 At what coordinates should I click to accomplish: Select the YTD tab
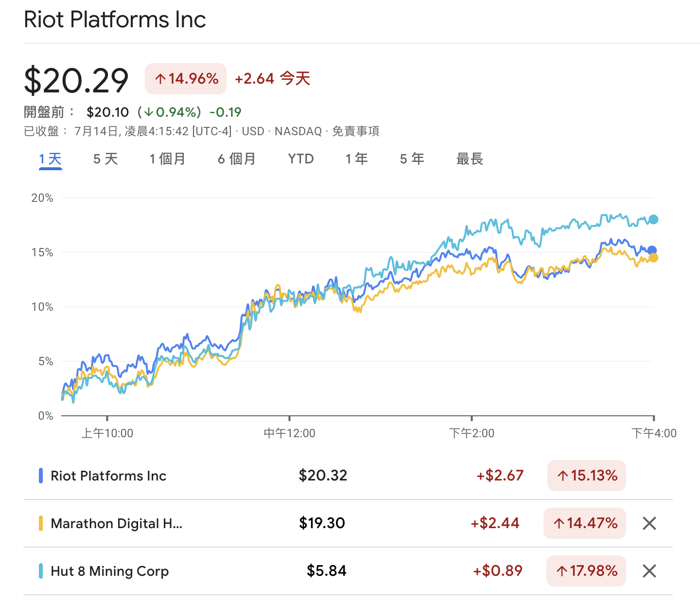coord(301,159)
